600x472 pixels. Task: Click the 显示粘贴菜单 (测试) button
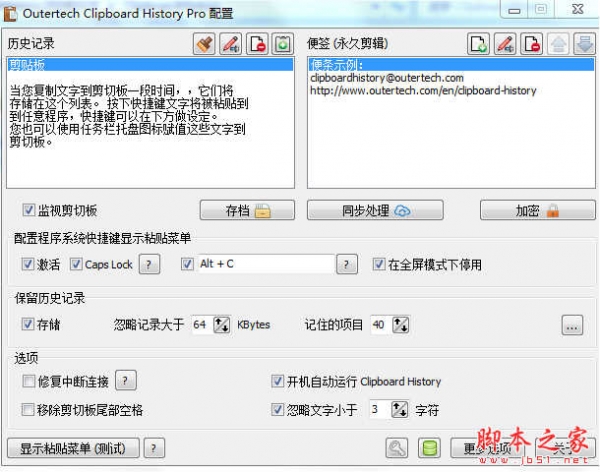(x=73, y=448)
